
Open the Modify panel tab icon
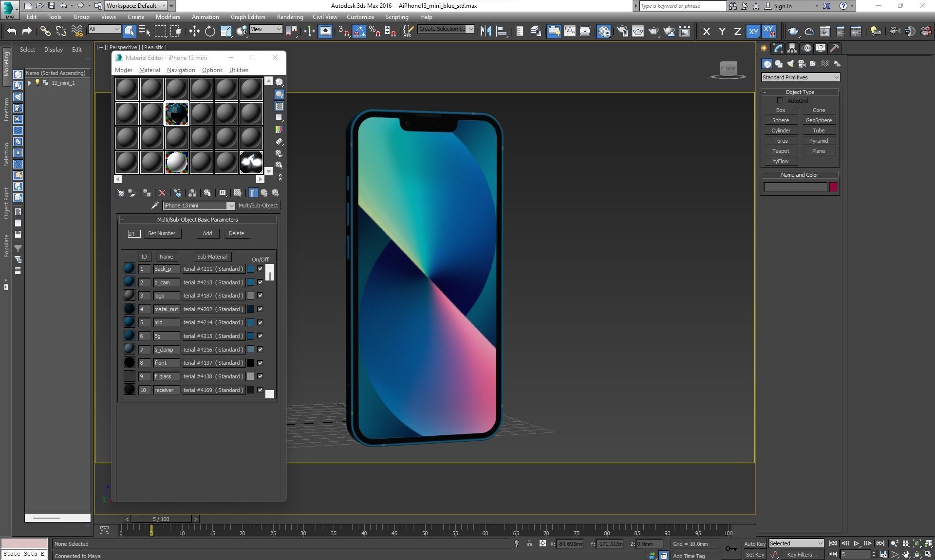pos(778,48)
